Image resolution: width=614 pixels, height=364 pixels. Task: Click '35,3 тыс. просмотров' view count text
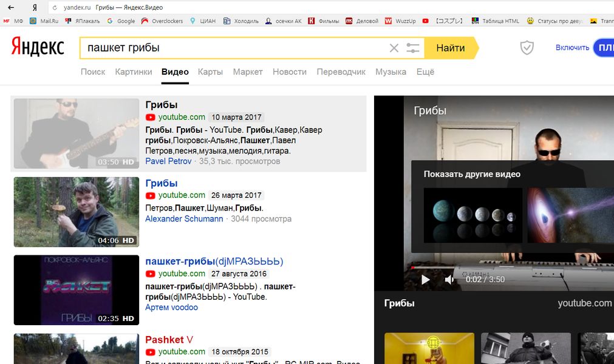point(240,161)
